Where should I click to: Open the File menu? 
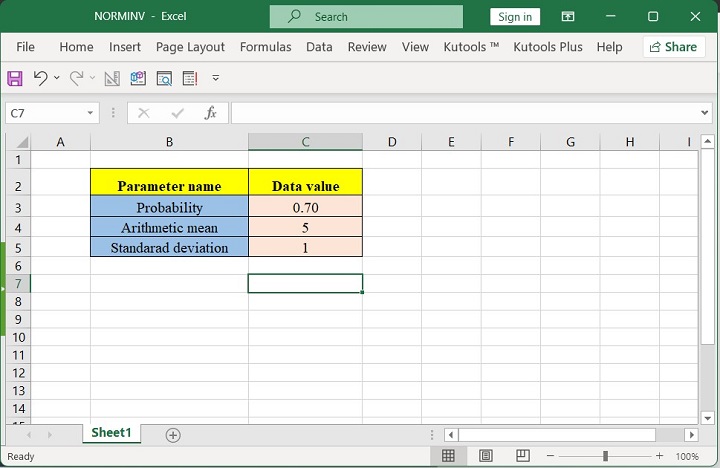(x=25, y=47)
